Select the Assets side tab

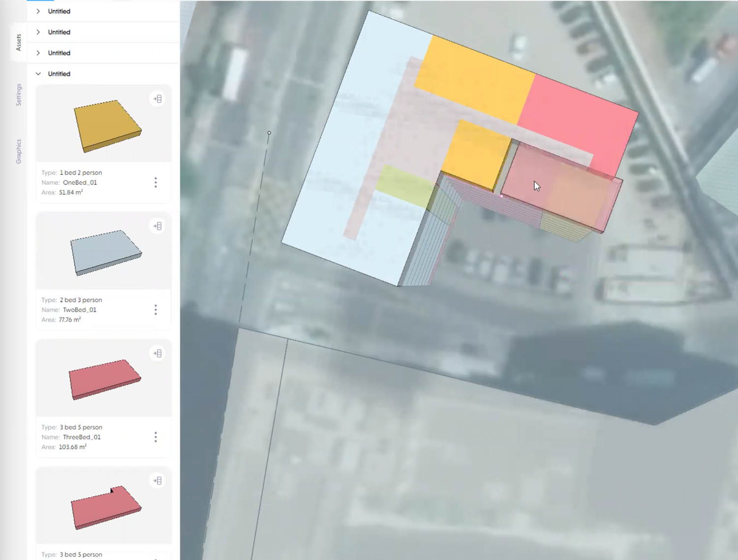(x=19, y=42)
